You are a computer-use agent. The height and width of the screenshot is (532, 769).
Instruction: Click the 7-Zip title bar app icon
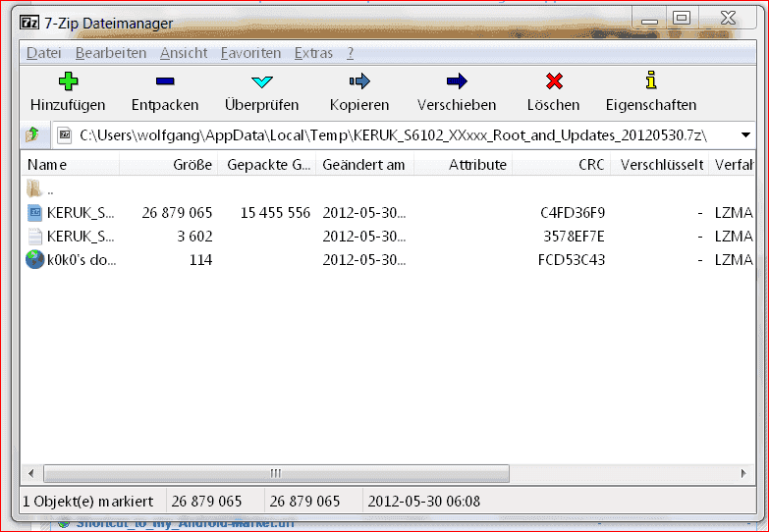point(28,23)
